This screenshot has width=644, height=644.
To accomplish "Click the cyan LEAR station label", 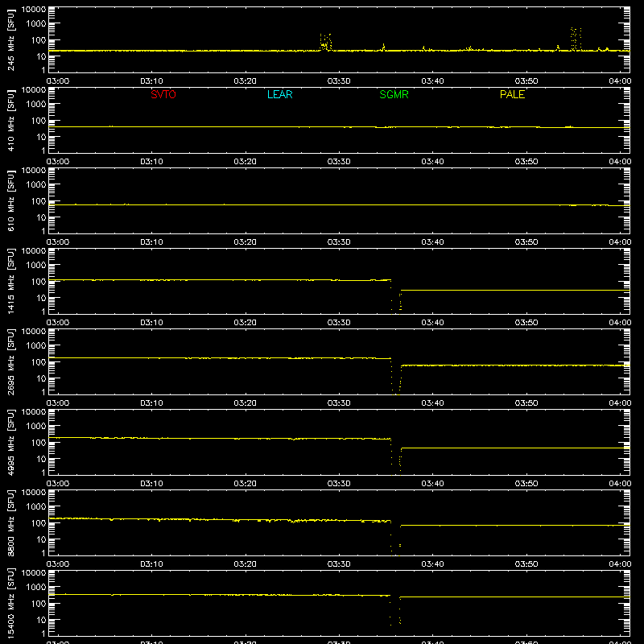I will pos(279,94).
